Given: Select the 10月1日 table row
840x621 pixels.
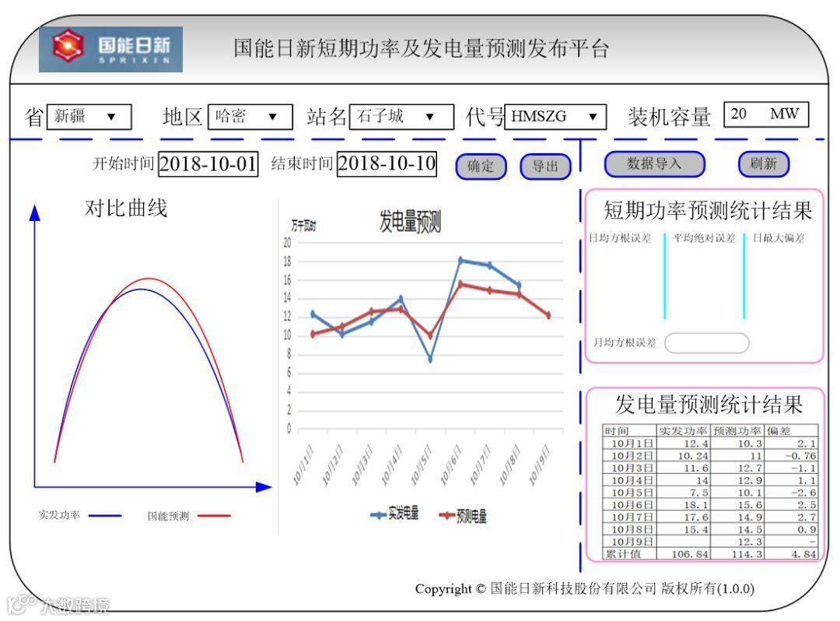Looking at the screenshot, I should point(710,443).
